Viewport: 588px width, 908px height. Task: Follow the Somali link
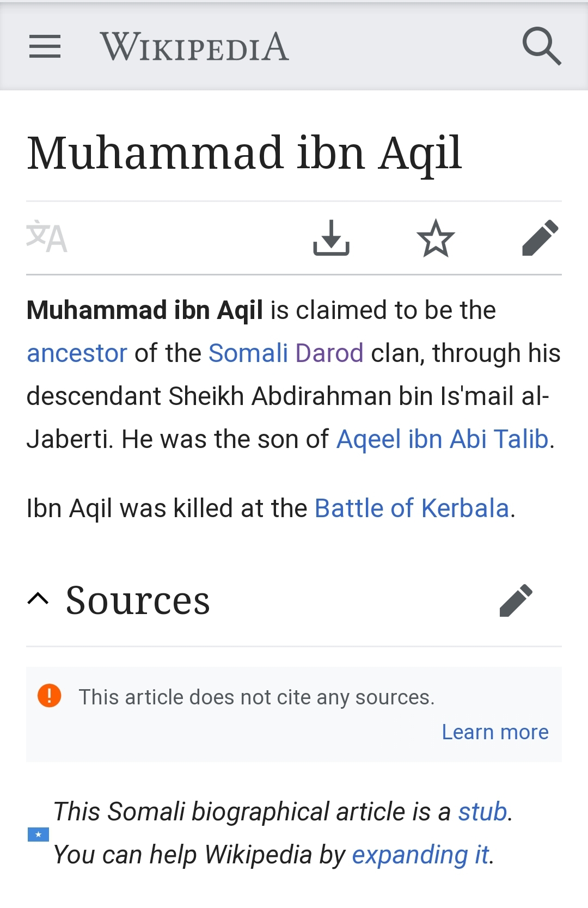[x=248, y=353]
